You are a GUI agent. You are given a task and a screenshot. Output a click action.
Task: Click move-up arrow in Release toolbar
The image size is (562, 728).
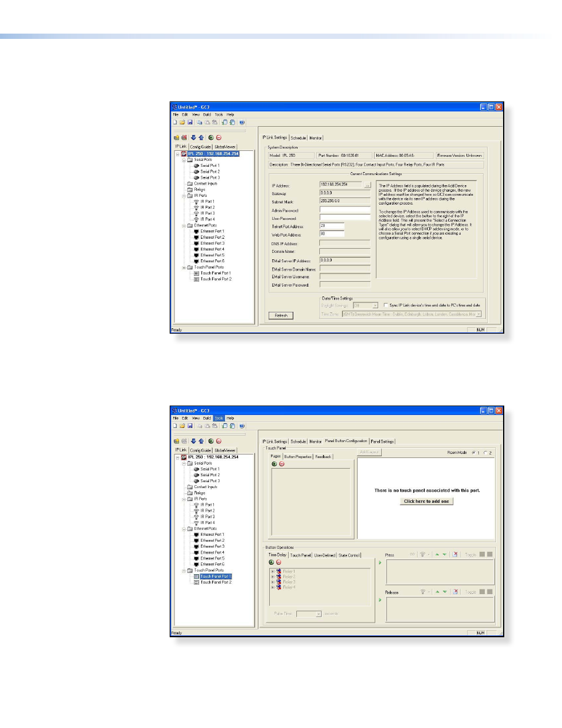437,592
